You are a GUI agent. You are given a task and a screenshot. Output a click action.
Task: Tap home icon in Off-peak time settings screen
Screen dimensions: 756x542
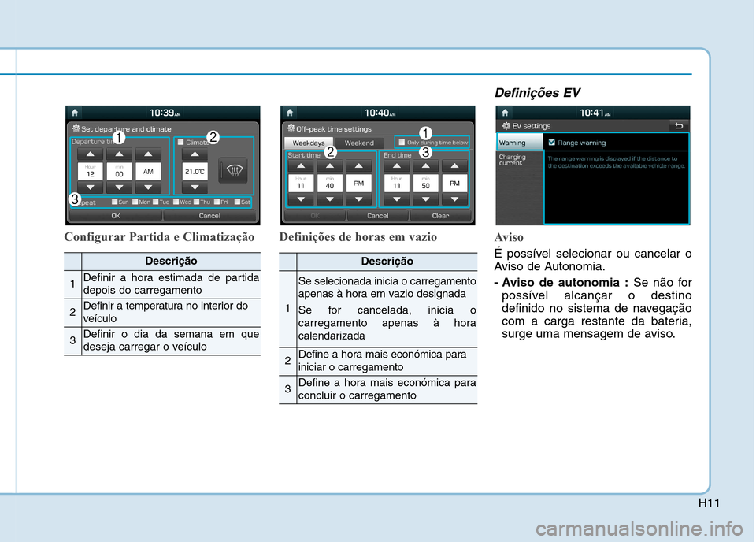[290, 113]
